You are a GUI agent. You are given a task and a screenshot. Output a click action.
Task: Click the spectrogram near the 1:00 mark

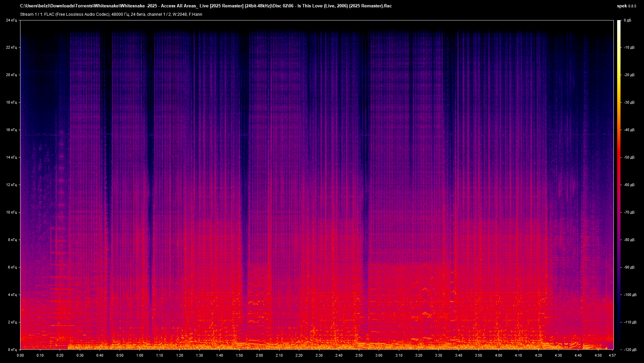click(140, 184)
